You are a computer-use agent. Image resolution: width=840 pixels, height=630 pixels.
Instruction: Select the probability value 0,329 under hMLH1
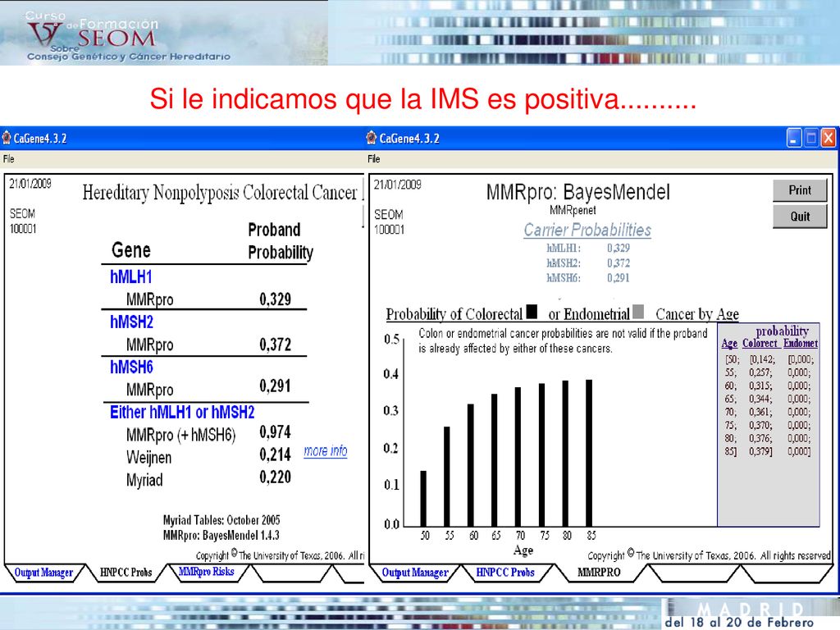tap(276, 299)
